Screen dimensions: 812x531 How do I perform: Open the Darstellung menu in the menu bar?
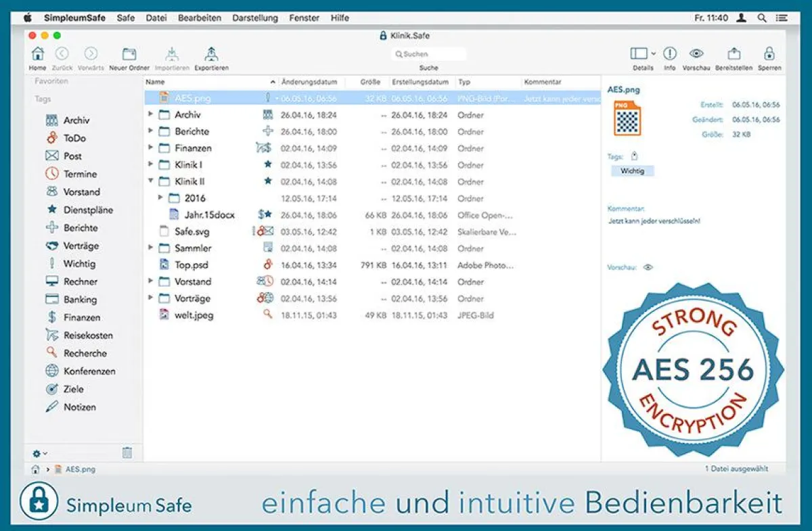click(x=255, y=18)
